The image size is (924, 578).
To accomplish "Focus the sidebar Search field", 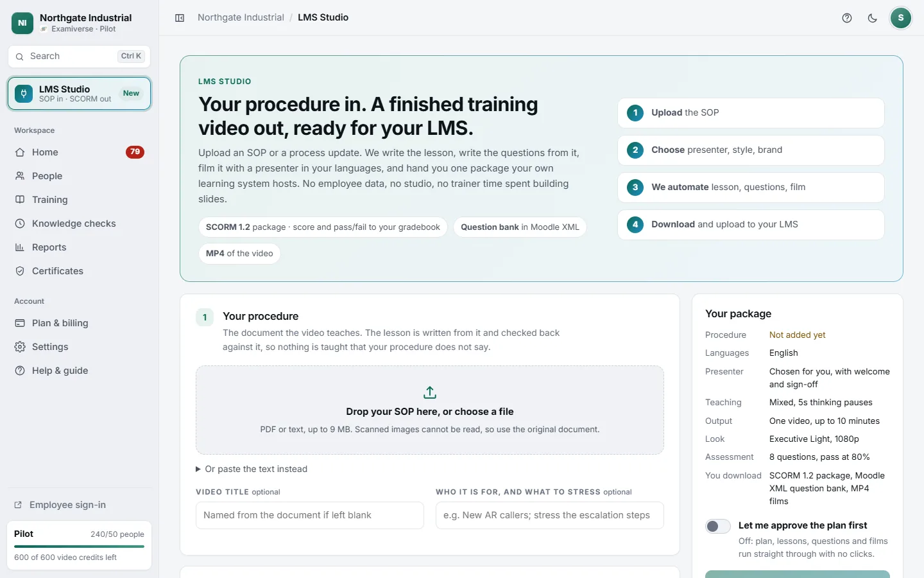I will click(80, 57).
